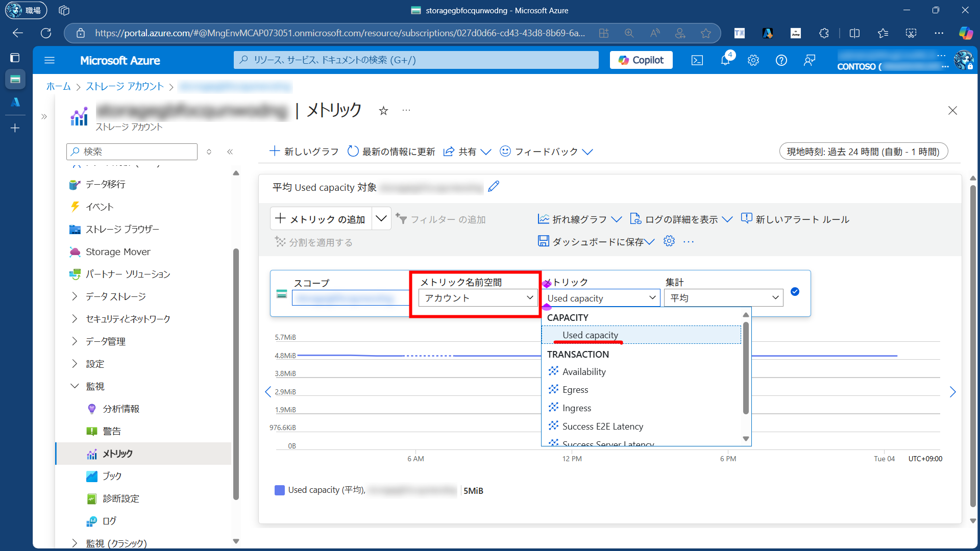The width and height of the screenshot is (980, 551).
Task: Click the portal settings gear
Action: (x=753, y=60)
